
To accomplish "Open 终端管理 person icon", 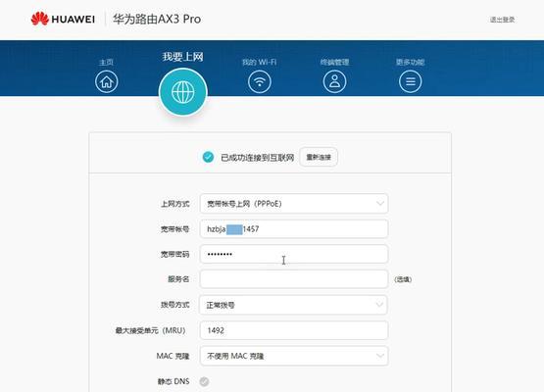I will [334, 81].
